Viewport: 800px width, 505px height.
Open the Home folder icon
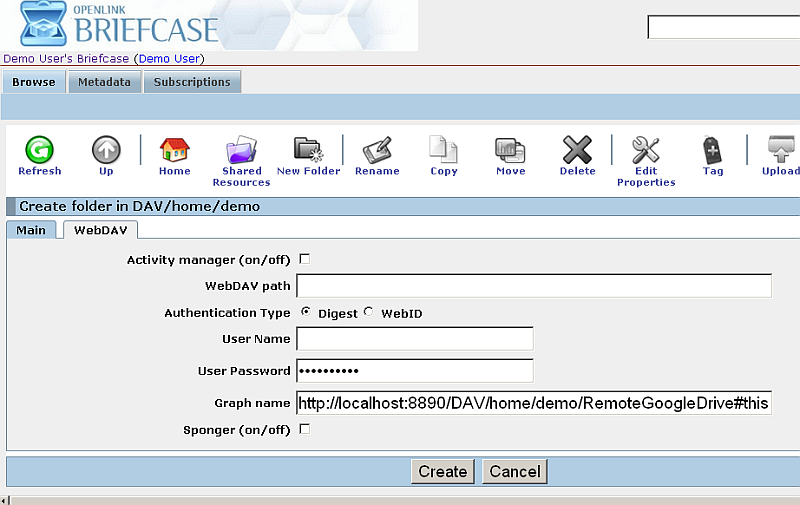tap(174, 151)
